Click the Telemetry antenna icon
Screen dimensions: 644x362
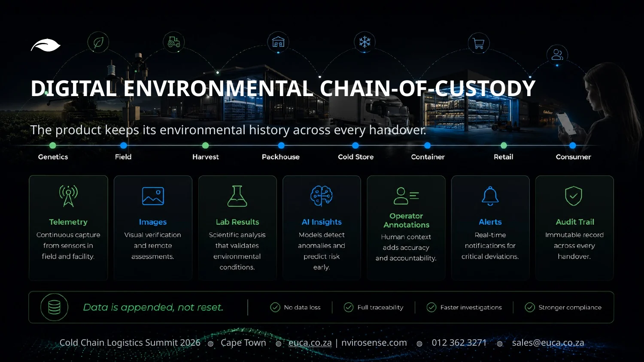(x=68, y=196)
